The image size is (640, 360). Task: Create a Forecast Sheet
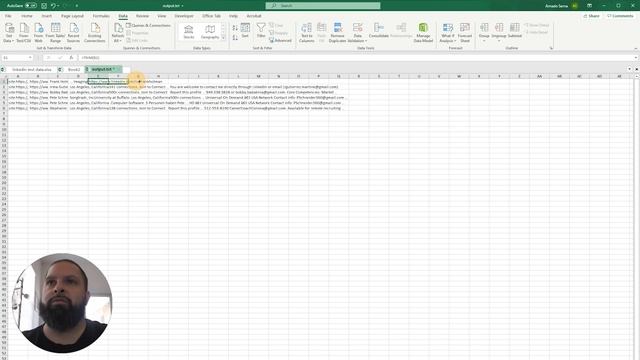(465, 33)
